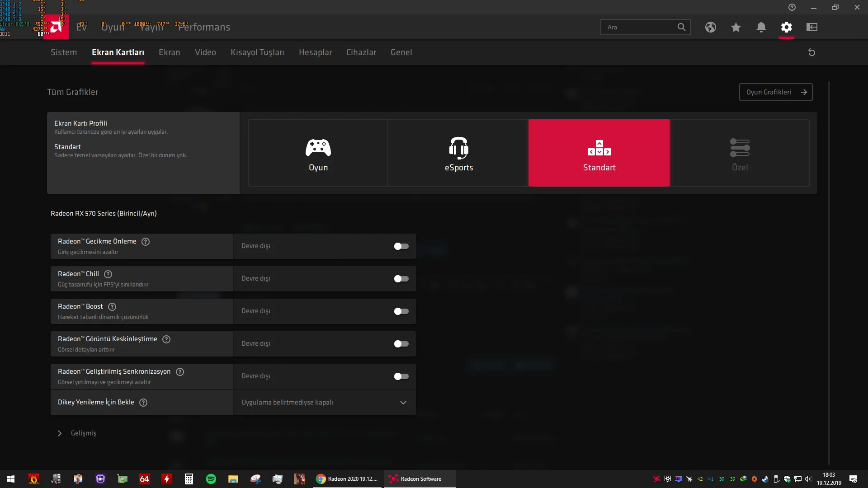
Task: Open help for Radeon Chill
Action: pos(108,274)
